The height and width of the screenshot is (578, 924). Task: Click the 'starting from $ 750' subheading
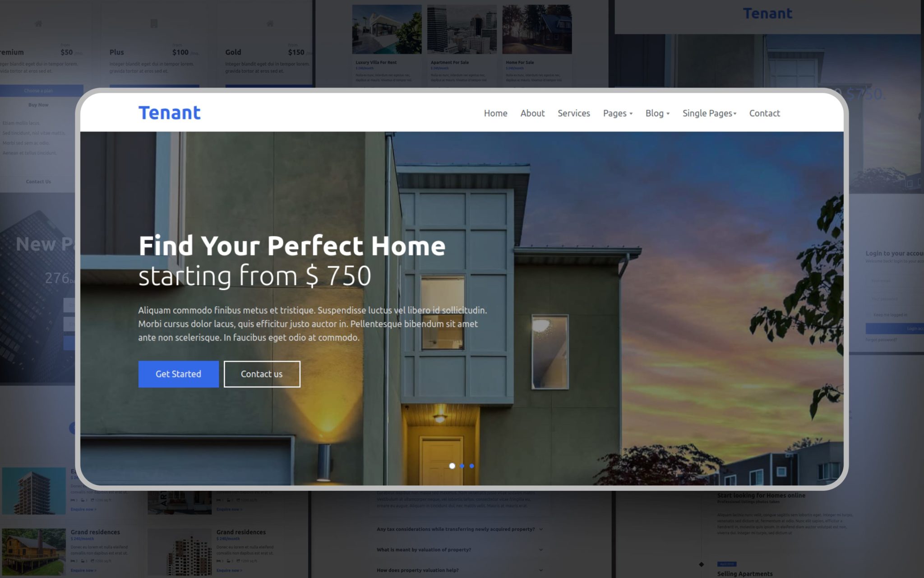coord(255,276)
